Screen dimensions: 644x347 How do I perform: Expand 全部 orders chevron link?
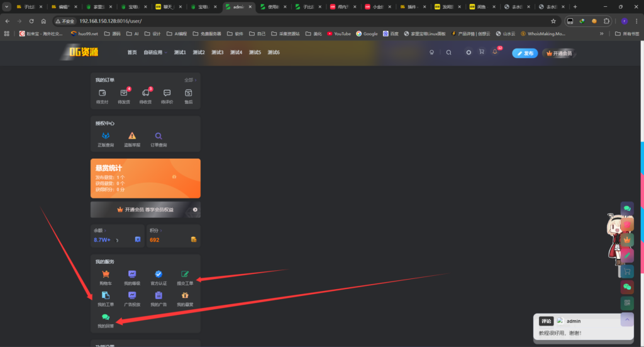190,80
